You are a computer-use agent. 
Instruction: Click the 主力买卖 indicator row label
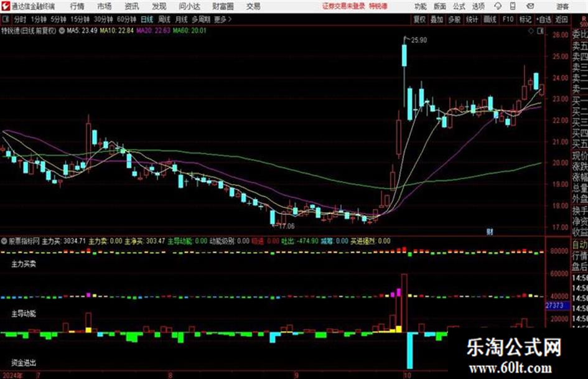click(23, 264)
